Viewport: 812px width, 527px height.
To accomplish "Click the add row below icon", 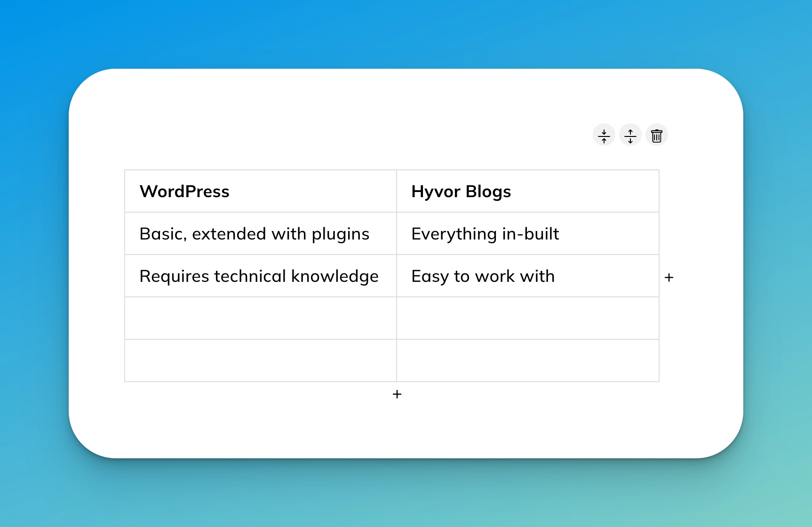I will coord(630,136).
